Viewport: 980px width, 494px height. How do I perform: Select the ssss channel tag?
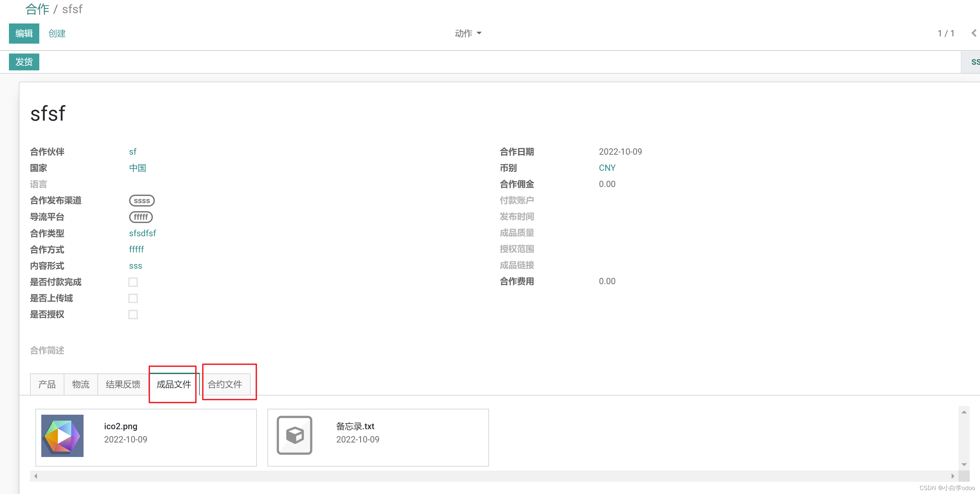142,200
